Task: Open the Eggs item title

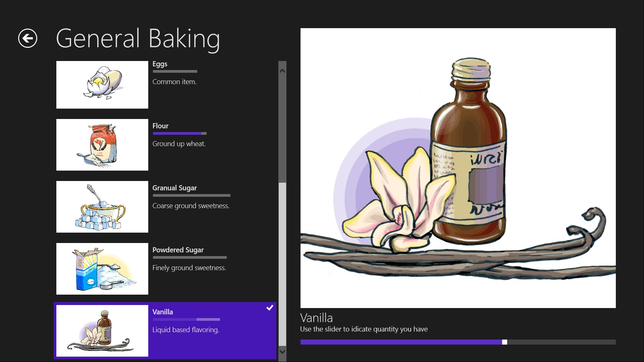Action: [160, 64]
